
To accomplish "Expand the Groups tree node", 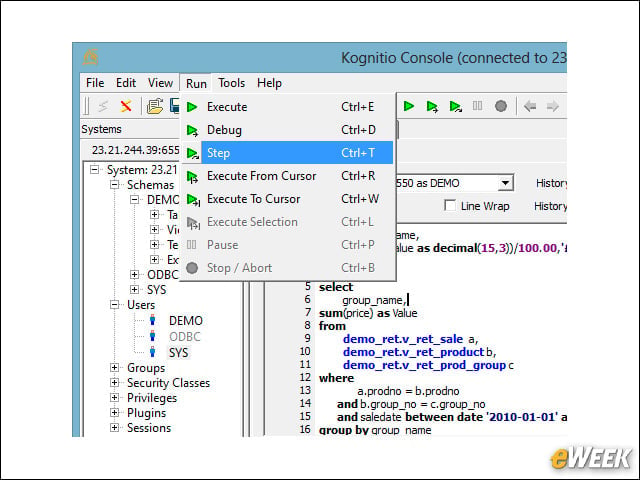I will point(115,367).
